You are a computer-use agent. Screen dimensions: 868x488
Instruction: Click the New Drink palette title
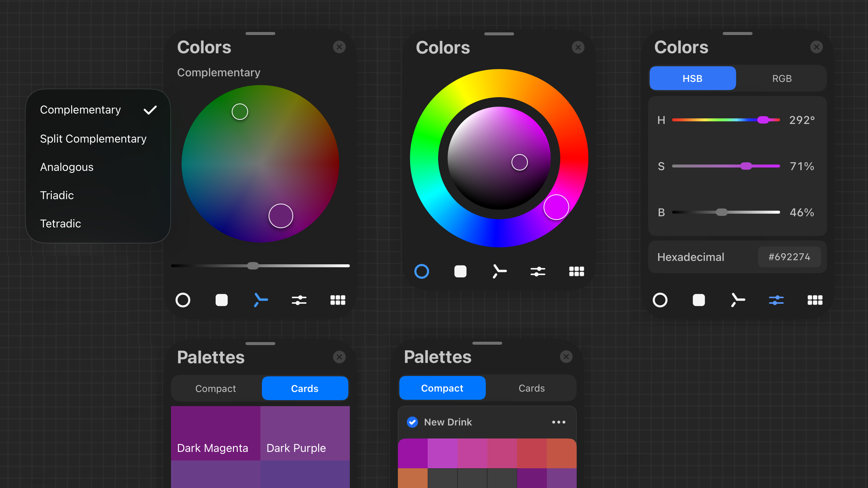point(448,422)
